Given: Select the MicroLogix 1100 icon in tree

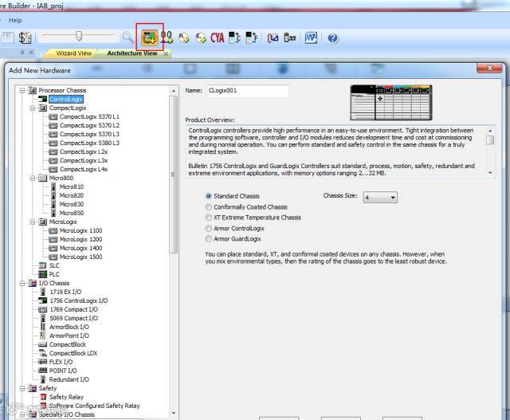Looking at the screenshot, I should coord(53,230).
